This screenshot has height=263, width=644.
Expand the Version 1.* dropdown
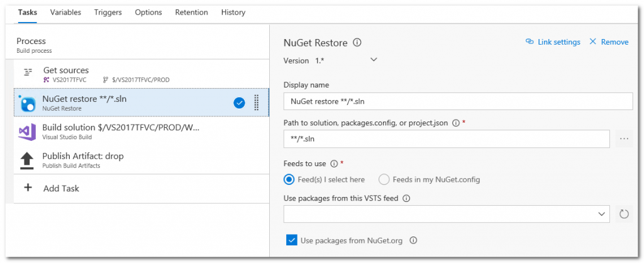(374, 60)
